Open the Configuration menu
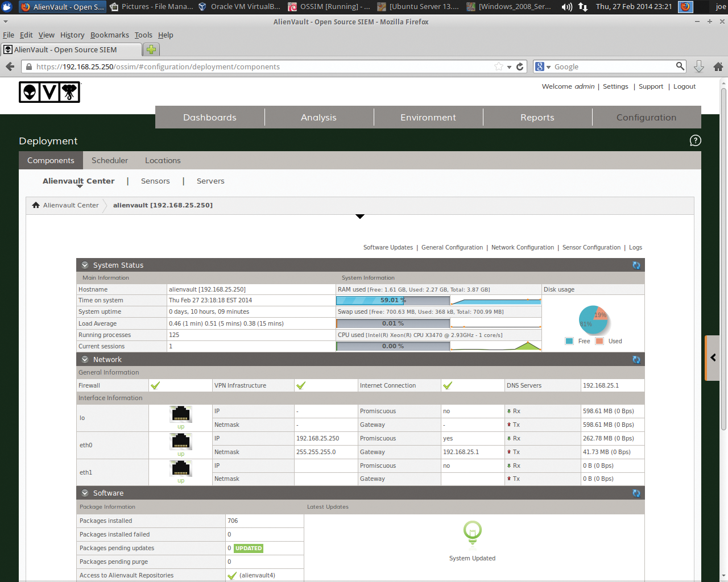The width and height of the screenshot is (728, 582). coord(647,118)
